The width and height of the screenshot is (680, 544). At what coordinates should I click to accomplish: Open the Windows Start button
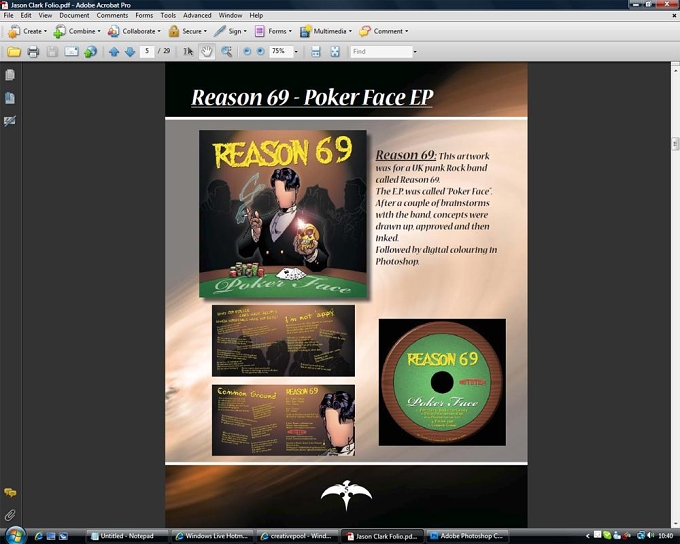click(15, 535)
